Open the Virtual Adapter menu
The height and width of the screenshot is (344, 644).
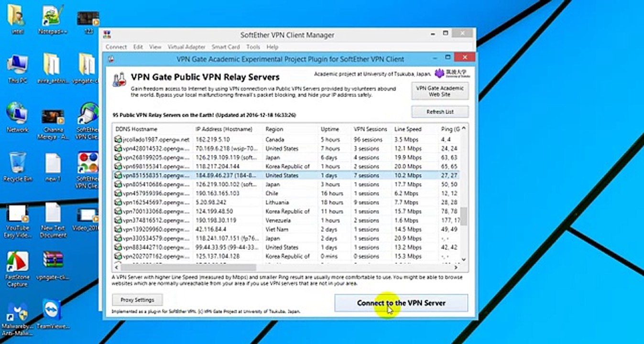coord(186,47)
